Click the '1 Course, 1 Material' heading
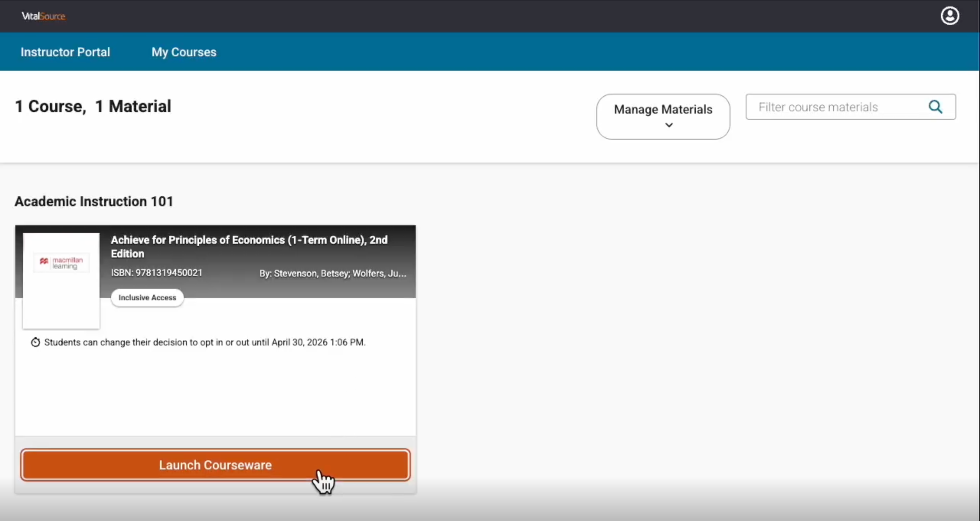980x521 pixels. [x=93, y=106]
